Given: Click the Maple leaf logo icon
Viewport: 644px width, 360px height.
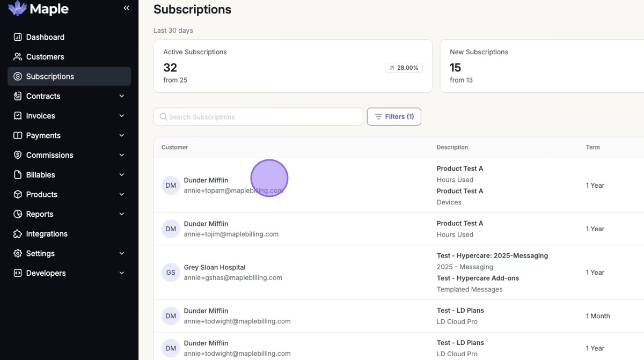Looking at the screenshot, I should (17, 8).
